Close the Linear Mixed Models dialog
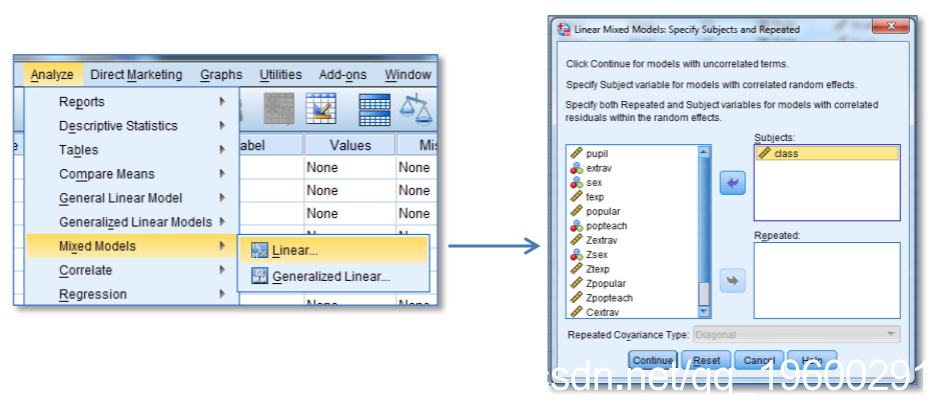Screen dimensions: 937x408 (x=891, y=26)
